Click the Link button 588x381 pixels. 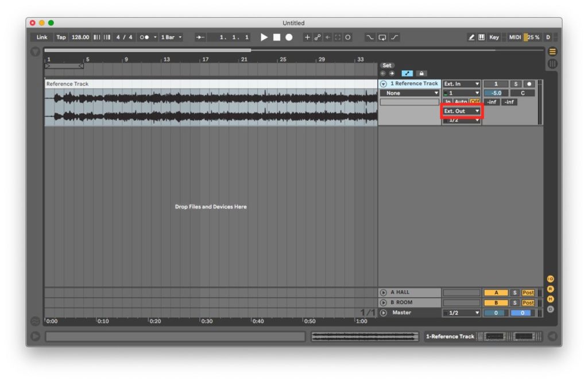point(42,37)
